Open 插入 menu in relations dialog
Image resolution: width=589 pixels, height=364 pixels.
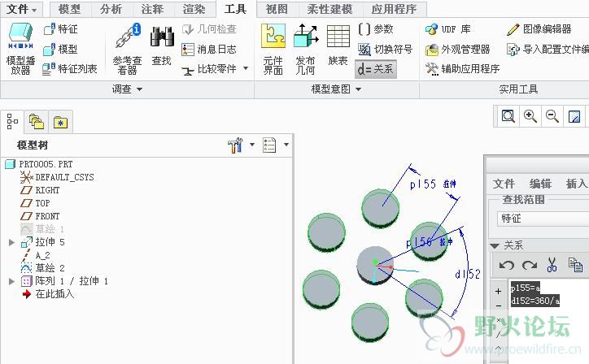click(577, 184)
